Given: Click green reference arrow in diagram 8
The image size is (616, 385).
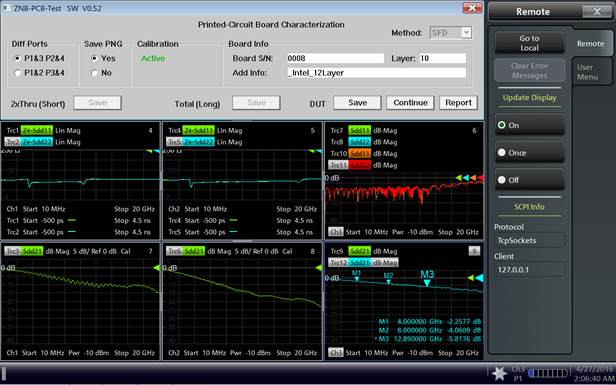Looking at the screenshot, I should pos(318,268).
